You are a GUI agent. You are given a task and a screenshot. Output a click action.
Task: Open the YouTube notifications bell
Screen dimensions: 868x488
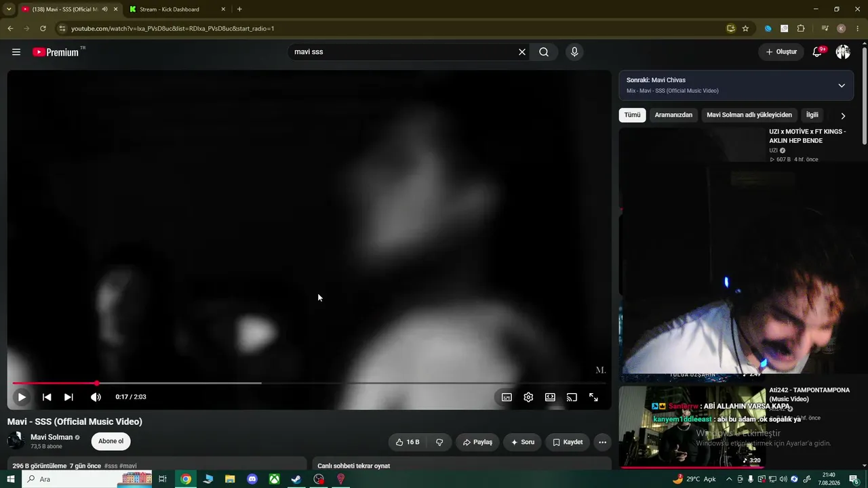click(x=817, y=52)
